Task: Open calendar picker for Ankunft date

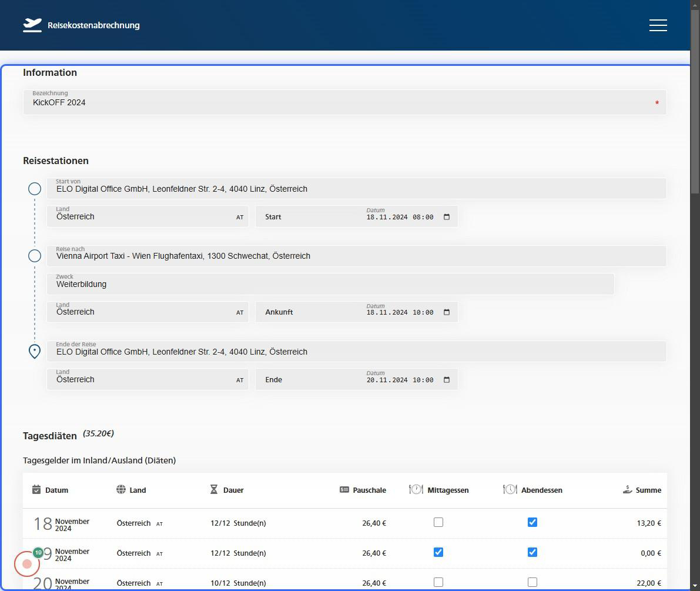Action: (x=447, y=312)
